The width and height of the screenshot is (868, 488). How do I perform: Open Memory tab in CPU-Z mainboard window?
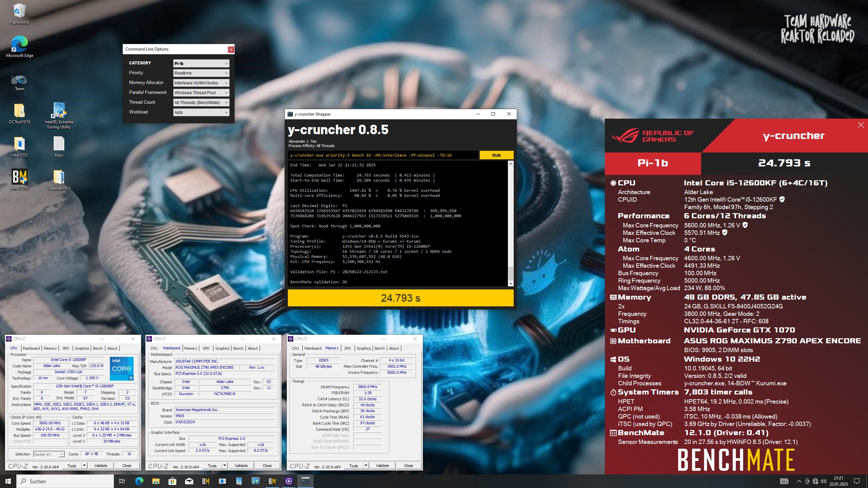click(191, 348)
